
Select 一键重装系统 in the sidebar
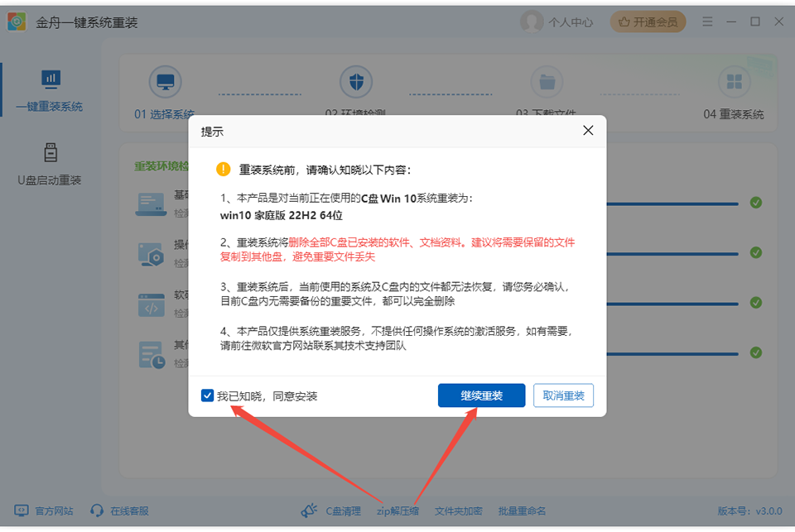click(x=51, y=90)
